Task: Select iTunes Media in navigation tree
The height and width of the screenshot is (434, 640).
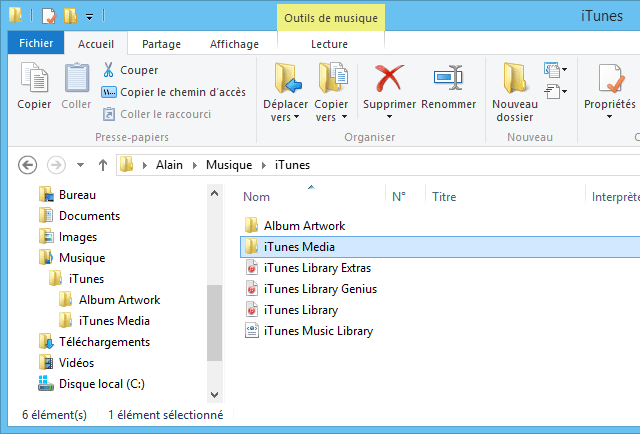Action: point(104,321)
